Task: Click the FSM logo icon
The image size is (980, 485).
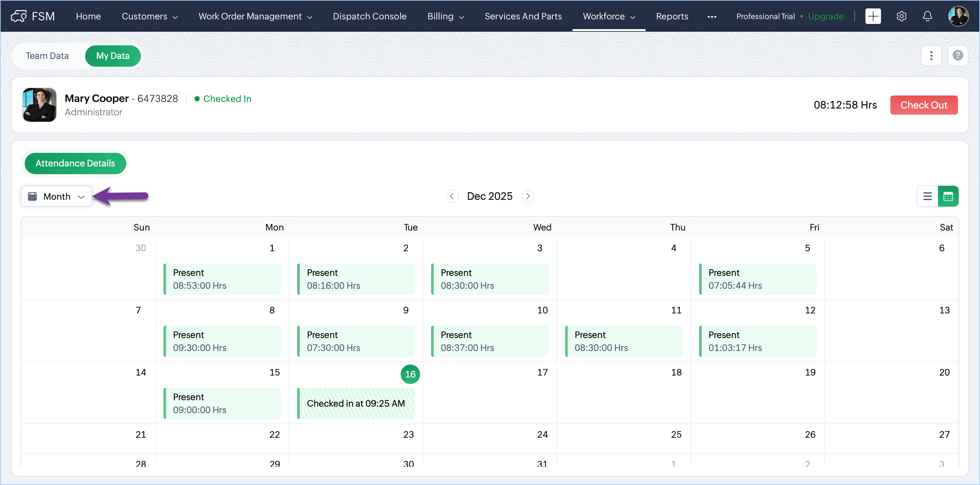Action: [19, 16]
